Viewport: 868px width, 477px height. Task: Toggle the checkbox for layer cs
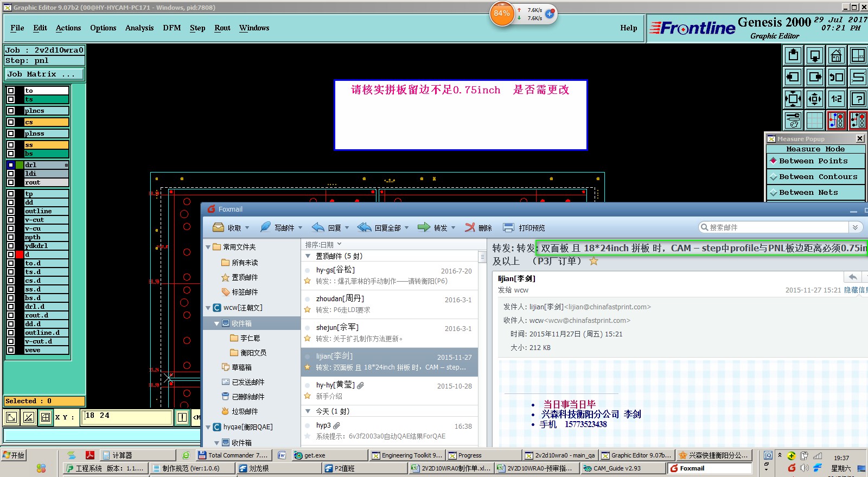(11, 122)
